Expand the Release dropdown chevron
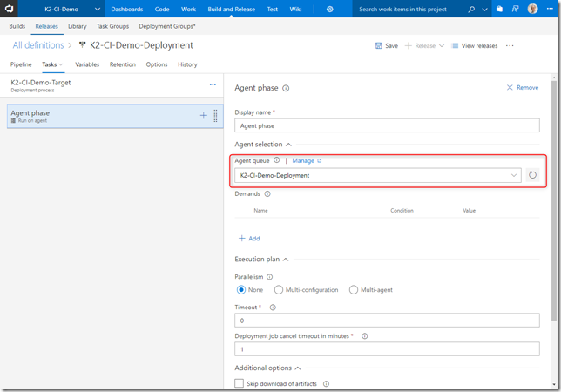The image size is (561, 392). click(x=442, y=46)
